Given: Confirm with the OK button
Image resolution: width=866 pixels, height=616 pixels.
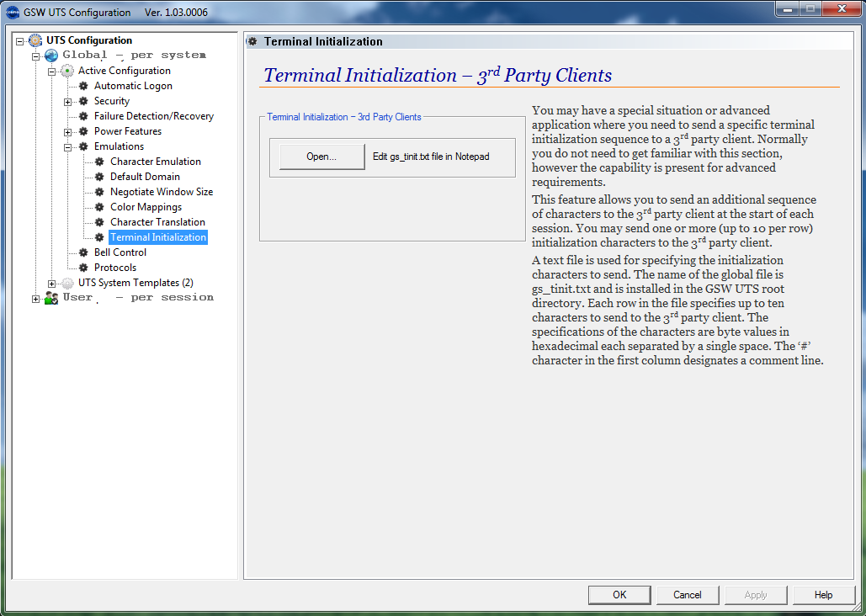Looking at the screenshot, I should point(619,595).
